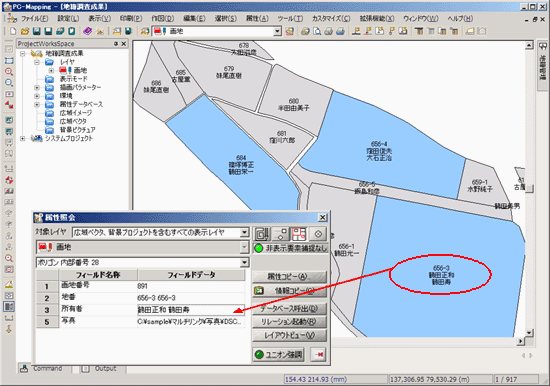Click the データベース呼出(D) button
The width and height of the screenshot is (550, 386).
click(289, 309)
